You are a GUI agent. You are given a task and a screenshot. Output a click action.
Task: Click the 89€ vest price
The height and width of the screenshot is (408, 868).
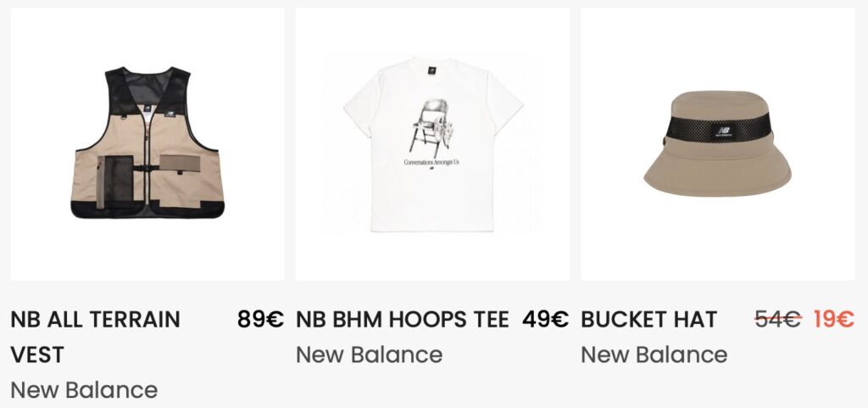(x=261, y=320)
